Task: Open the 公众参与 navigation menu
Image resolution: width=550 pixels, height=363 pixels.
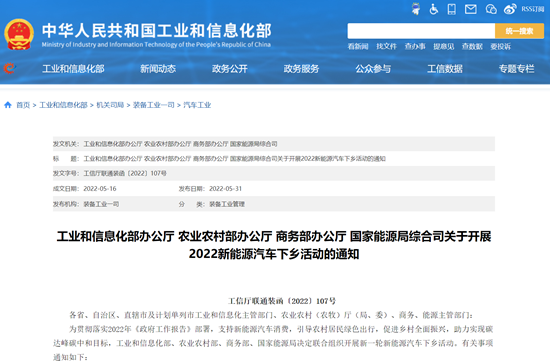Action: [373, 69]
